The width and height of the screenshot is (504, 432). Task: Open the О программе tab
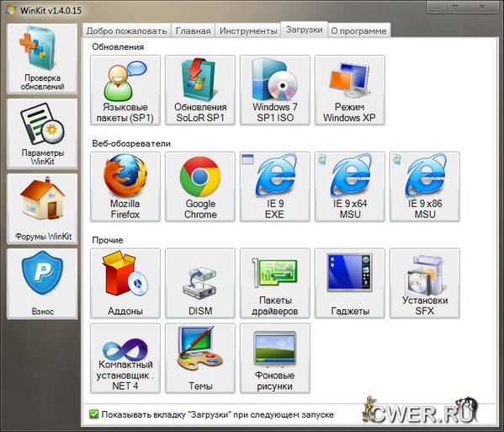[358, 31]
